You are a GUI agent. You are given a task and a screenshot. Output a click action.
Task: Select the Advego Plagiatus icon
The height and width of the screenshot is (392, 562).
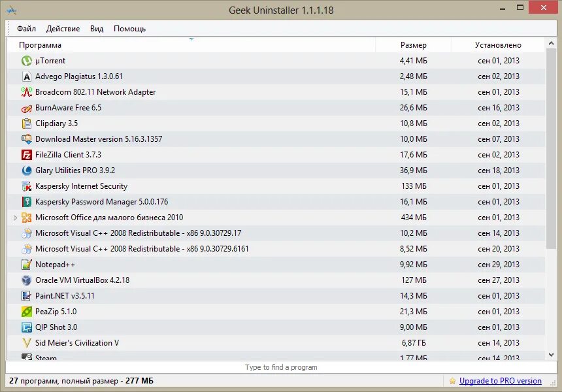27,76
